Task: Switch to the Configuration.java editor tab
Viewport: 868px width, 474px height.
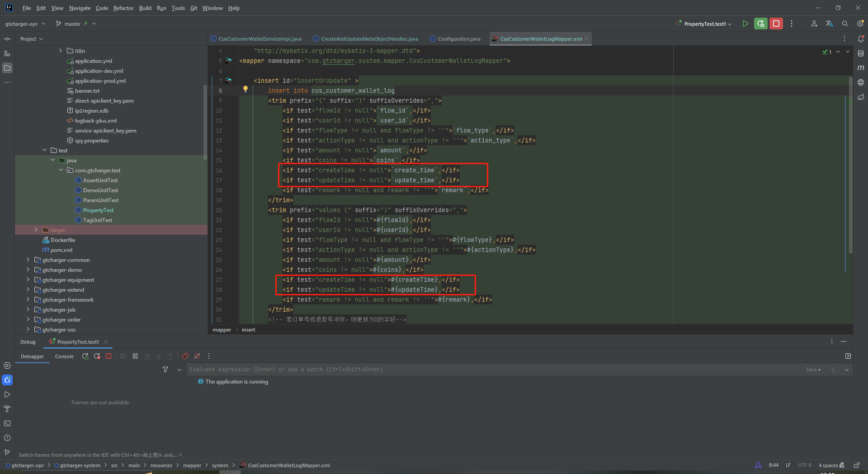Action: point(458,39)
